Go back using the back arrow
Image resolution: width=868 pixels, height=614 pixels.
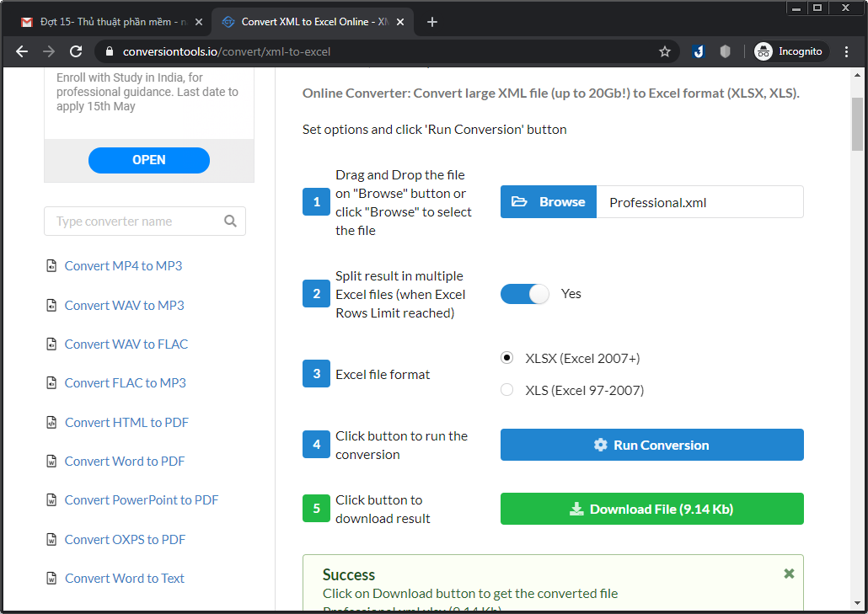coord(21,51)
